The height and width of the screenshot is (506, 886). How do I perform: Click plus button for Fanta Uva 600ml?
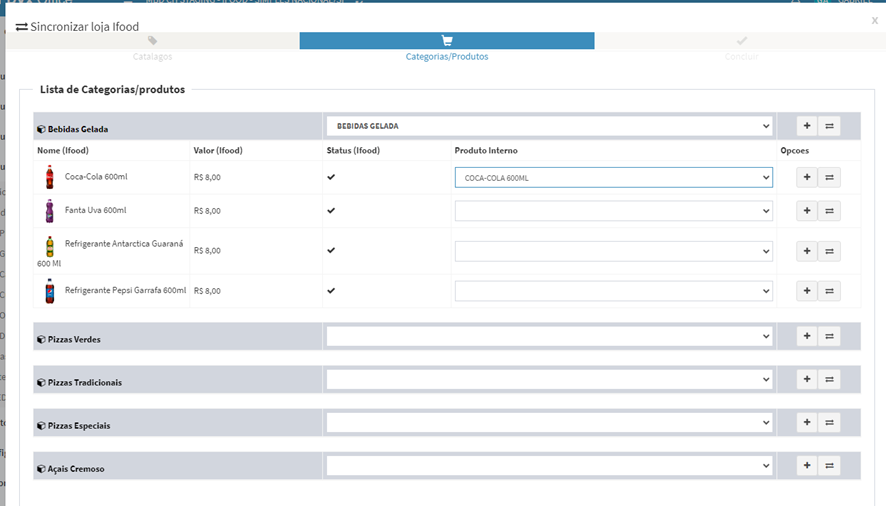point(807,211)
